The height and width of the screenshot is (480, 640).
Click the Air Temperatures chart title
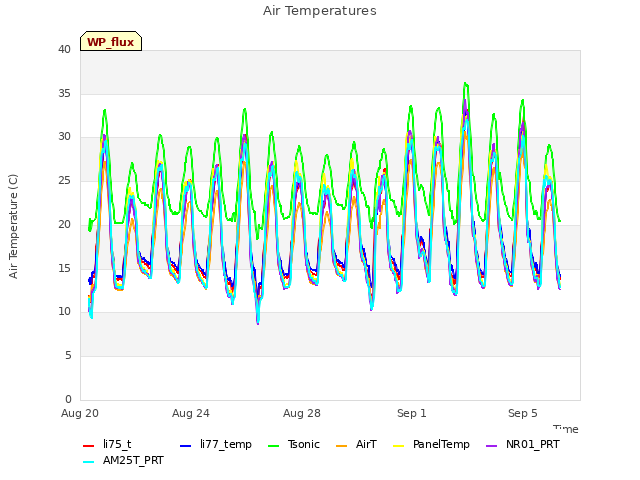tap(320, 11)
